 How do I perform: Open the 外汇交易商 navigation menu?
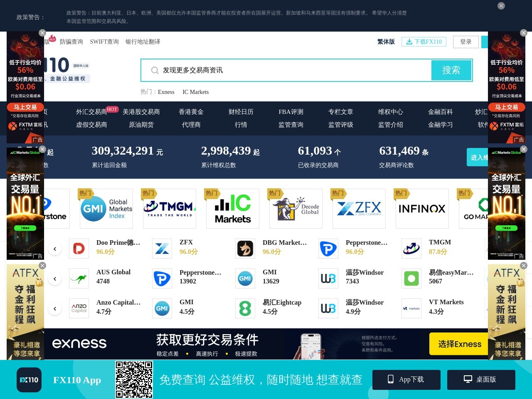point(91,112)
